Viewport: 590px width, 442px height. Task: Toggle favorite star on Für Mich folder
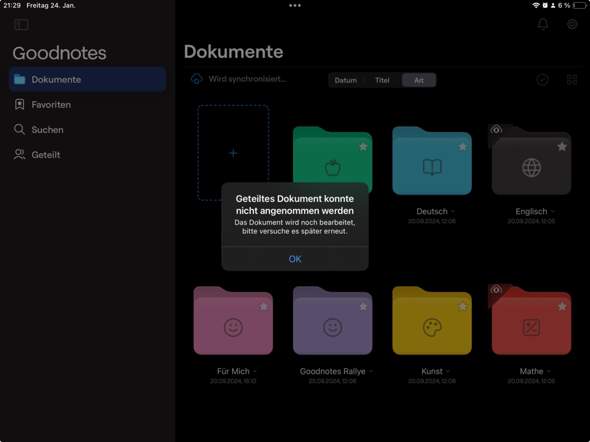264,307
